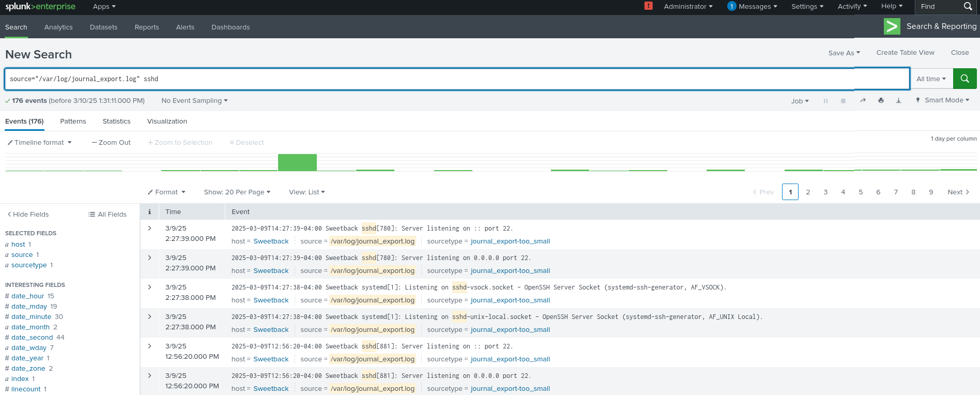The image size is (980, 395).
Task: Click Zoom Out on timeline
Action: (111, 142)
